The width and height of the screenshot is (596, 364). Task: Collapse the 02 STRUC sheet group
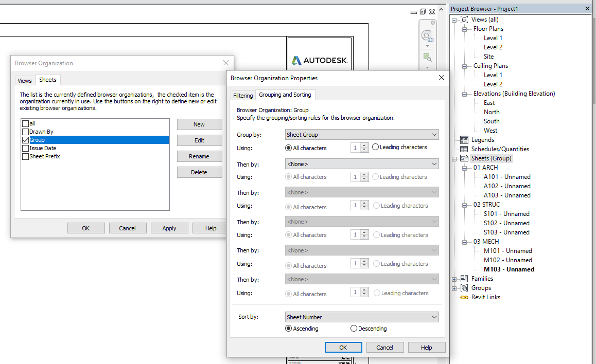[464, 205]
